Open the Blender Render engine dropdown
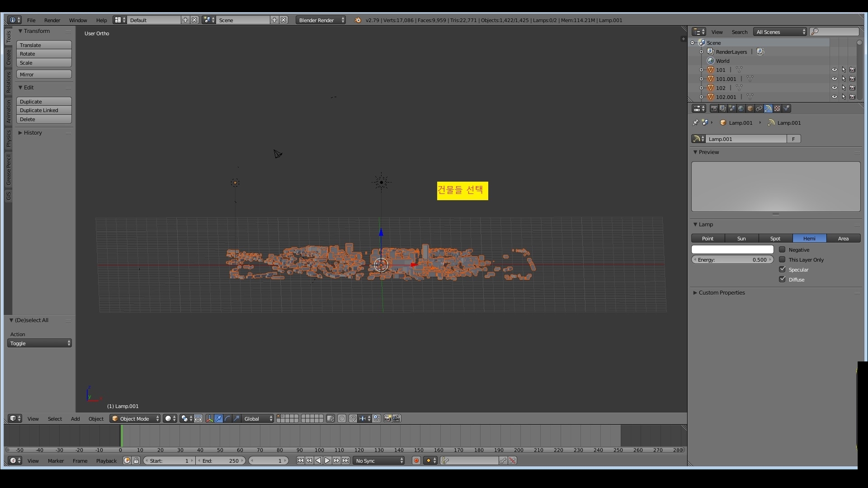 pyautogui.click(x=321, y=20)
